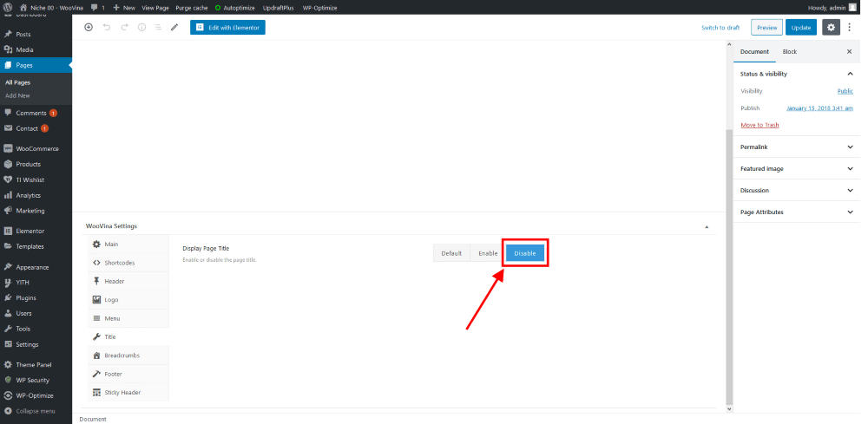Open Plugins in the admin sidebar

click(36, 298)
